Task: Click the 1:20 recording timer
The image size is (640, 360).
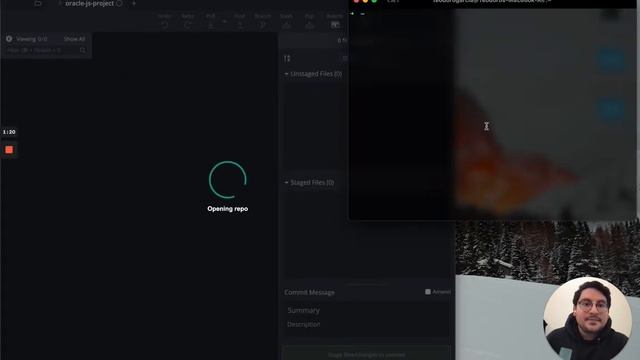Action: tap(9, 132)
